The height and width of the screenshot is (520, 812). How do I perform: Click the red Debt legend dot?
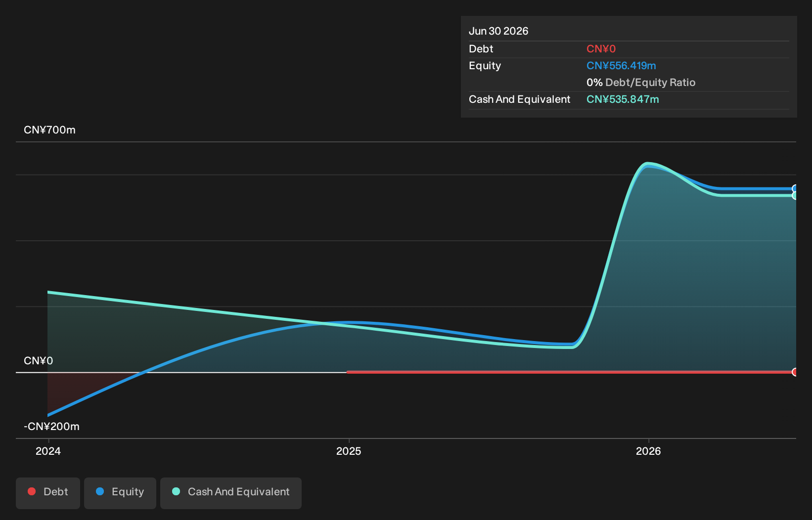[32, 491]
